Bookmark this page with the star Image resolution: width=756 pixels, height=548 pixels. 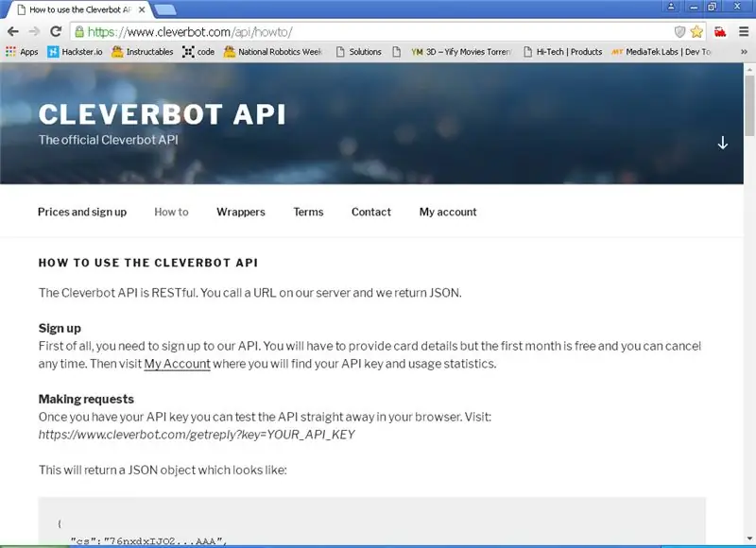coord(696,32)
